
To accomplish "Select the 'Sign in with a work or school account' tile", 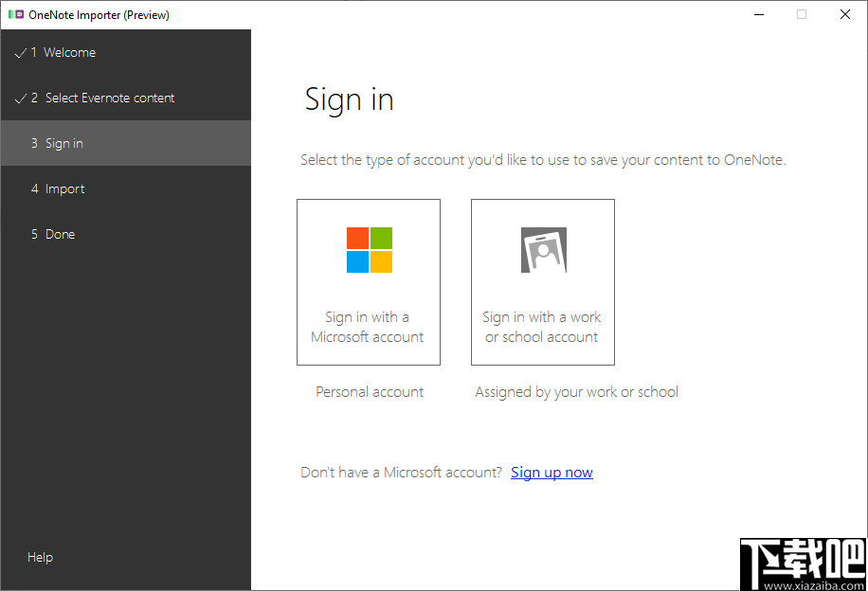I will pos(542,281).
